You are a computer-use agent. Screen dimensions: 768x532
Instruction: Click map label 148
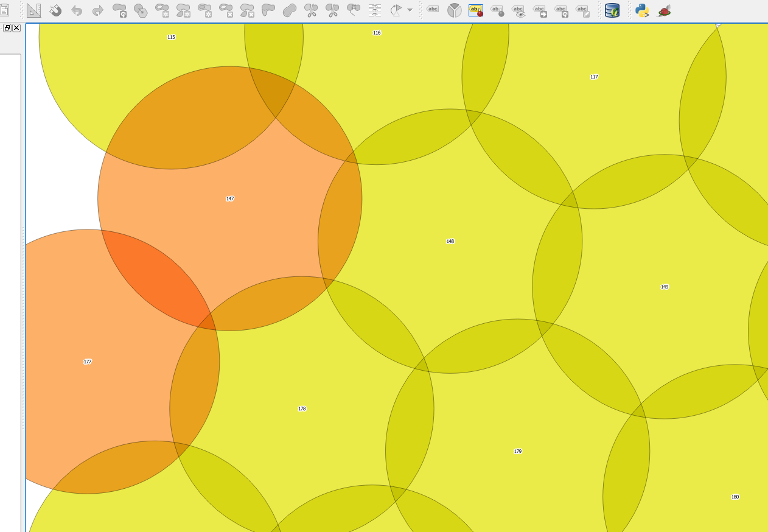coord(450,242)
